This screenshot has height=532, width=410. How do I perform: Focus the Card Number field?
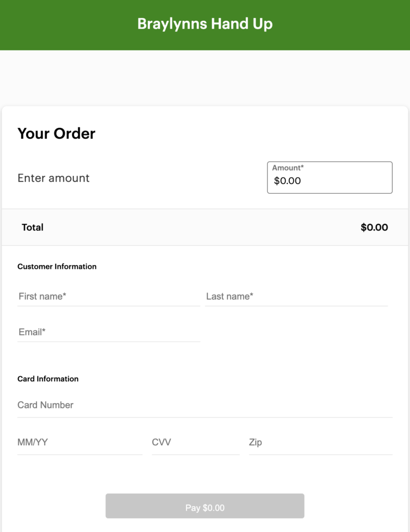tap(205, 405)
